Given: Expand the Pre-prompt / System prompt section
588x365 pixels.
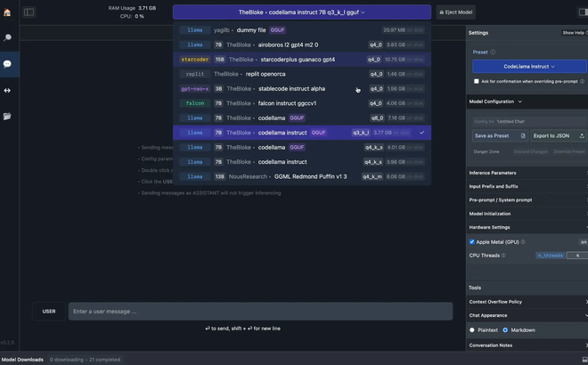Looking at the screenshot, I should [527, 200].
